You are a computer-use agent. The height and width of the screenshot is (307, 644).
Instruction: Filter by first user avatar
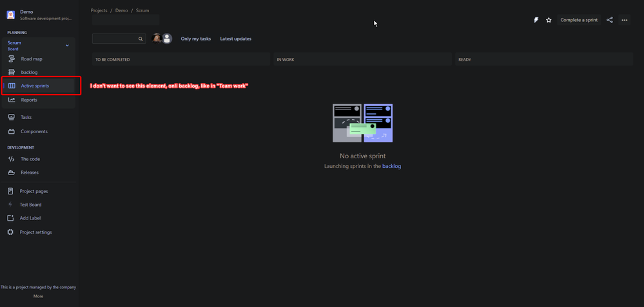click(x=157, y=39)
